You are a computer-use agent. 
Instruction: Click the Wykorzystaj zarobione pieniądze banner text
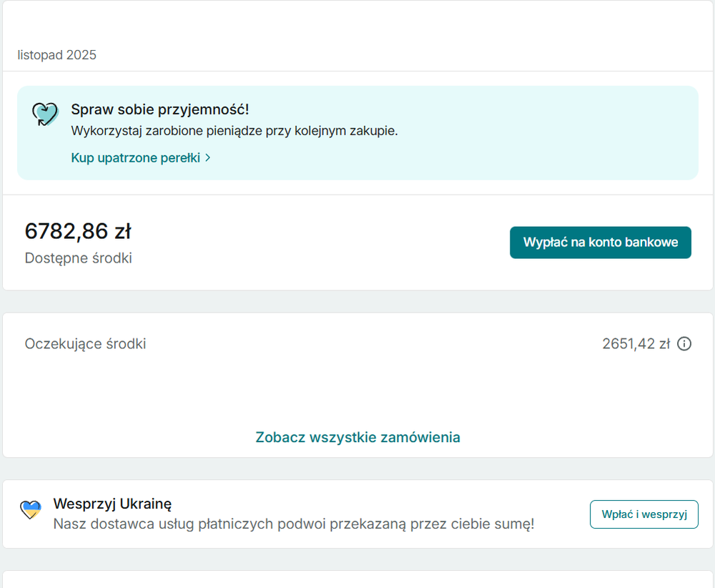pos(234,131)
